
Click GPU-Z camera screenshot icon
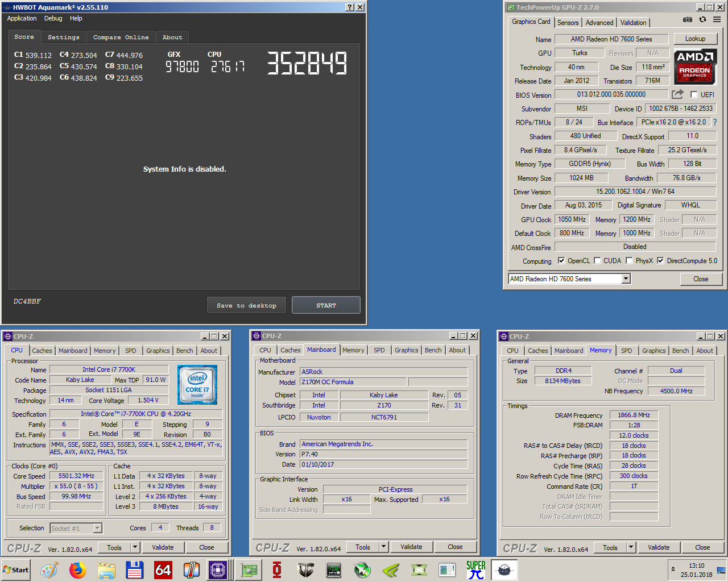point(688,19)
